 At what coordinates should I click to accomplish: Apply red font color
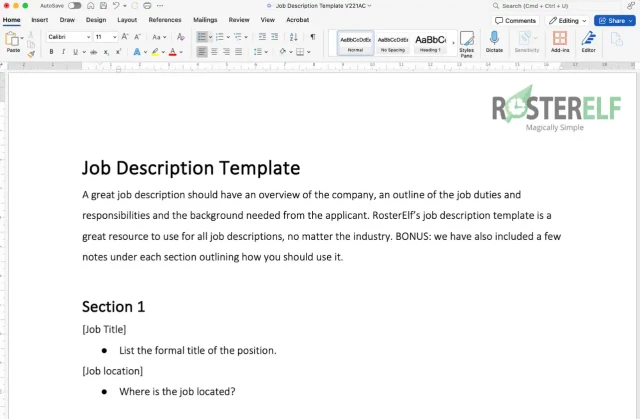click(x=173, y=52)
